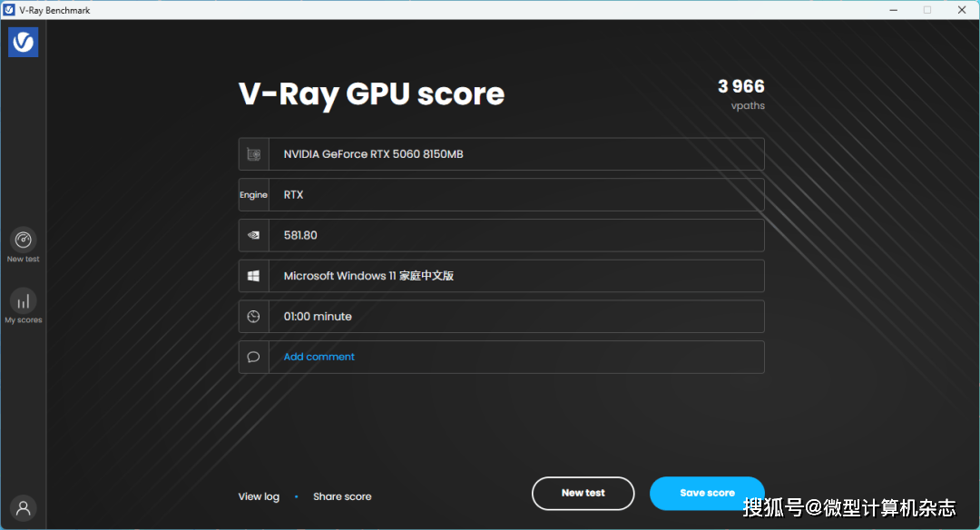Screen dimensions: 980x530
Task: Click the Windows logo icon in OS row
Action: [254, 276]
